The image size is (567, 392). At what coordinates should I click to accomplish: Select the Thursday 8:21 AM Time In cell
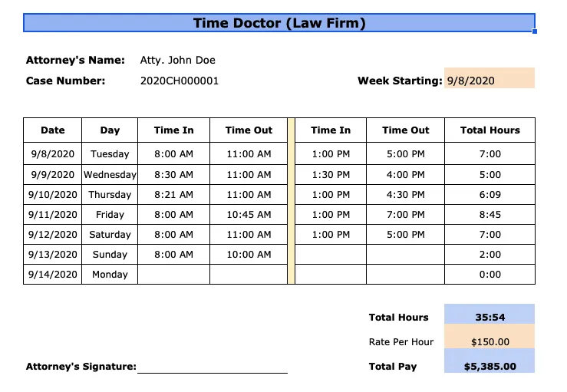173,195
